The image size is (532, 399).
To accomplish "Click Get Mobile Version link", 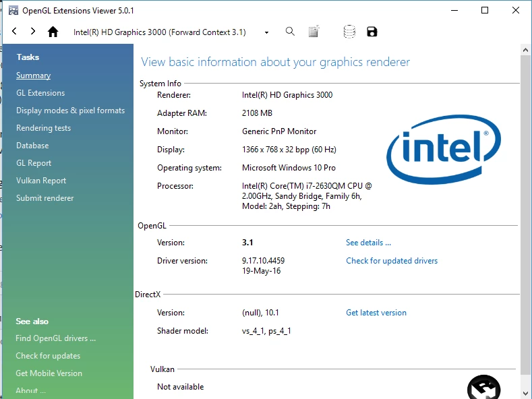I will (x=49, y=373).
